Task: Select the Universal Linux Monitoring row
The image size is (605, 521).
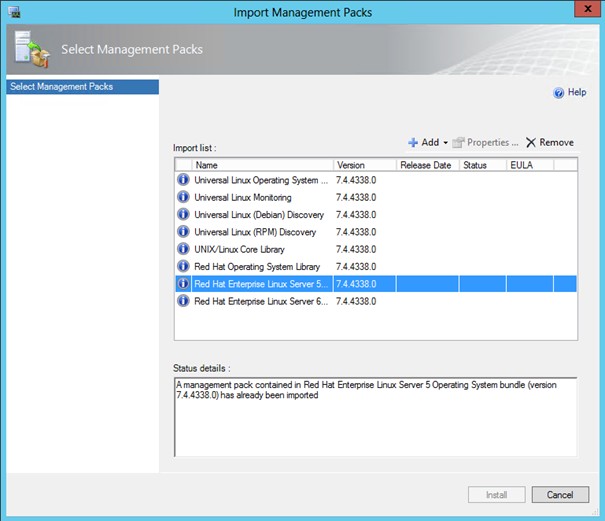Action: pos(376,197)
